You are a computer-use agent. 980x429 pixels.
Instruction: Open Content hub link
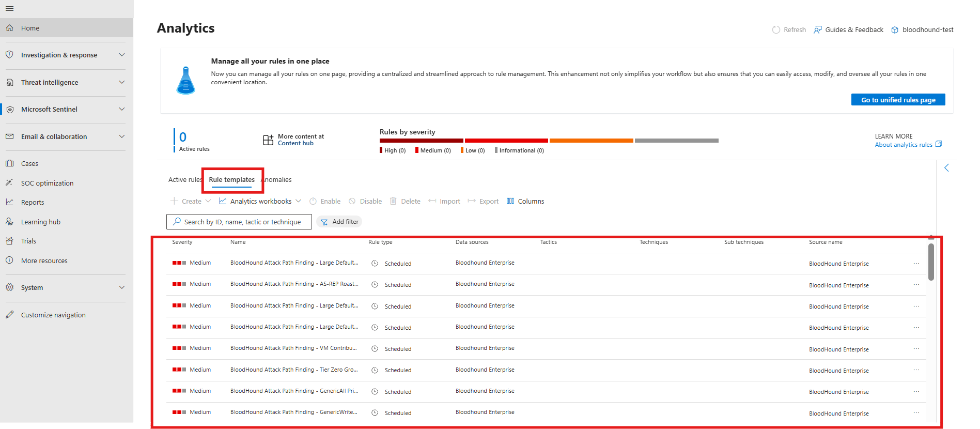click(x=295, y=143)
